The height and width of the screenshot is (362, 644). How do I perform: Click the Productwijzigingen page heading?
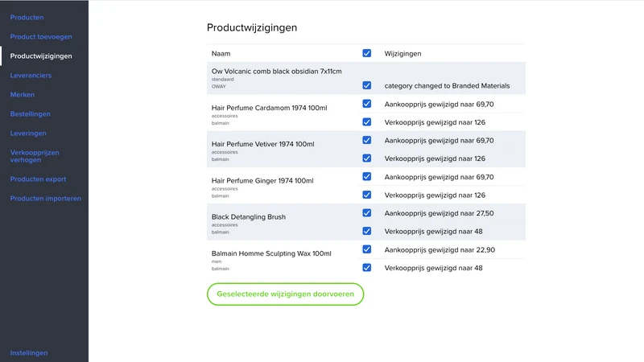pyautogui.click(x=252, y=27)
